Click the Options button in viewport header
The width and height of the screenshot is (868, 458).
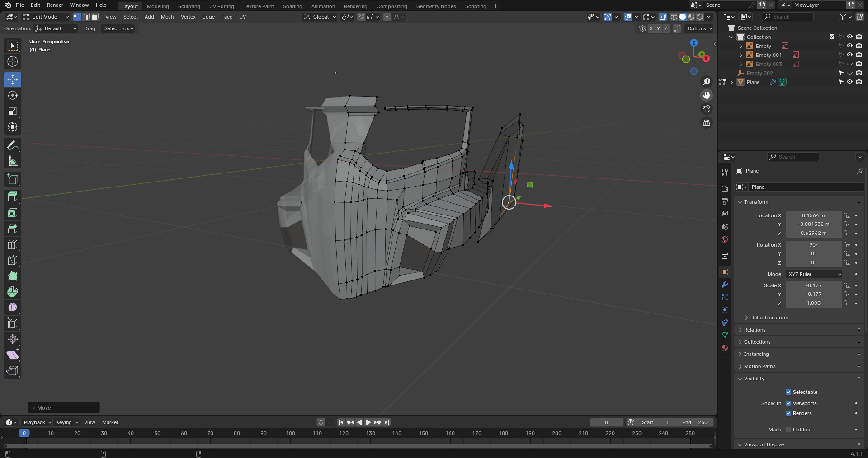click(699, 28)
